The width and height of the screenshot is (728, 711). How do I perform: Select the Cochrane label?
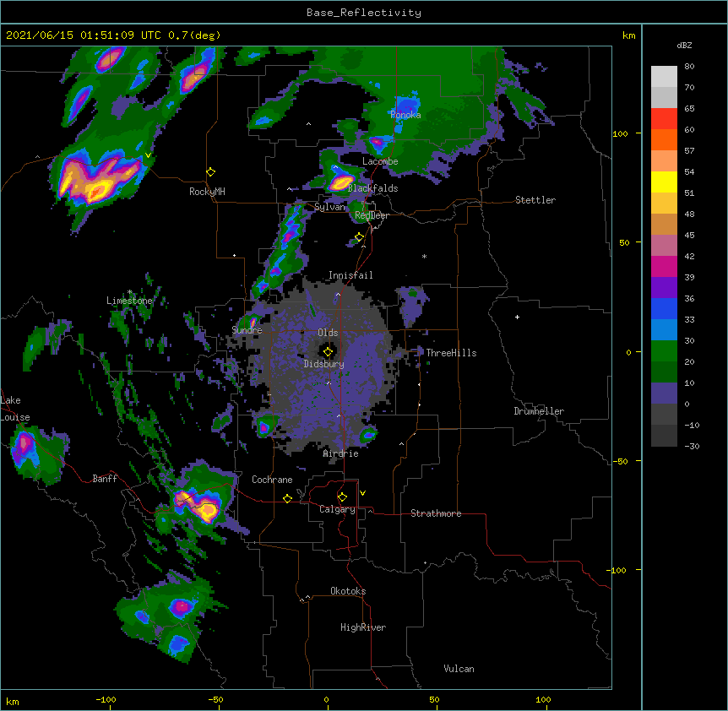[x=272, y=480]
